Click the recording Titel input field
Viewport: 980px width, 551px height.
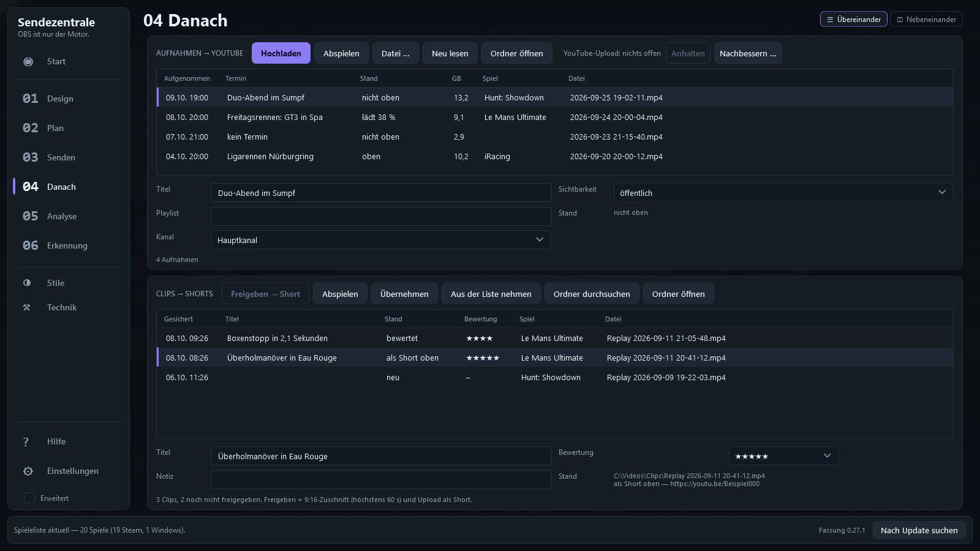(381, 193)
